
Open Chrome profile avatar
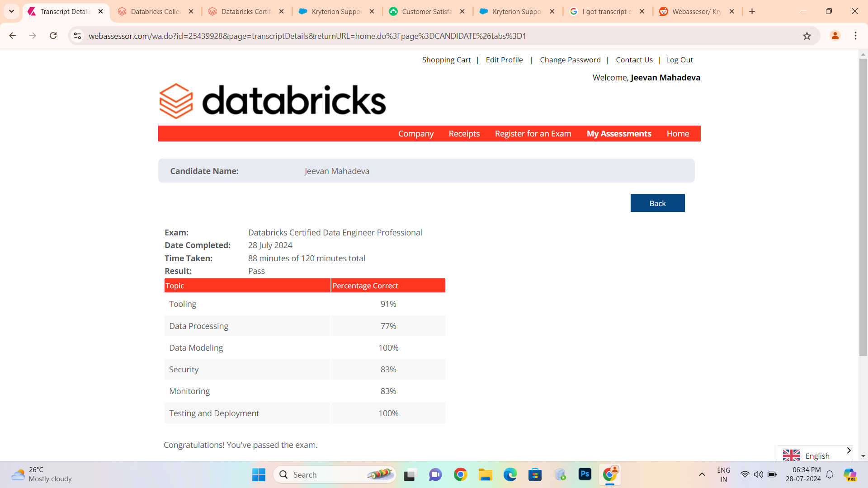click(835, 36)
